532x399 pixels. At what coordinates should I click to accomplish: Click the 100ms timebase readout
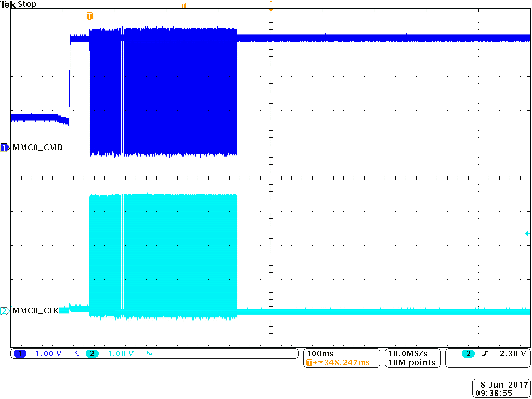320,353
